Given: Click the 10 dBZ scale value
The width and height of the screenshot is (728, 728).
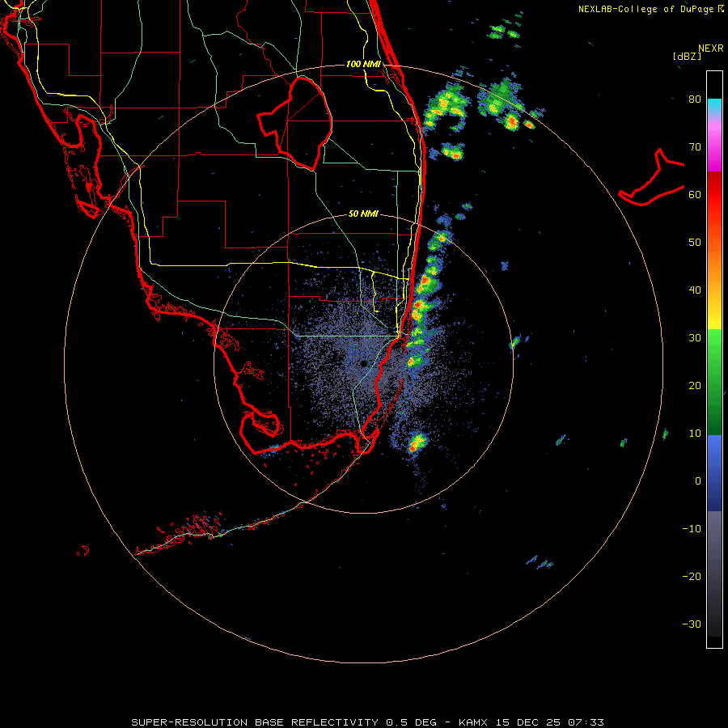Looking at the screenshot, I should tap(695, 434).
